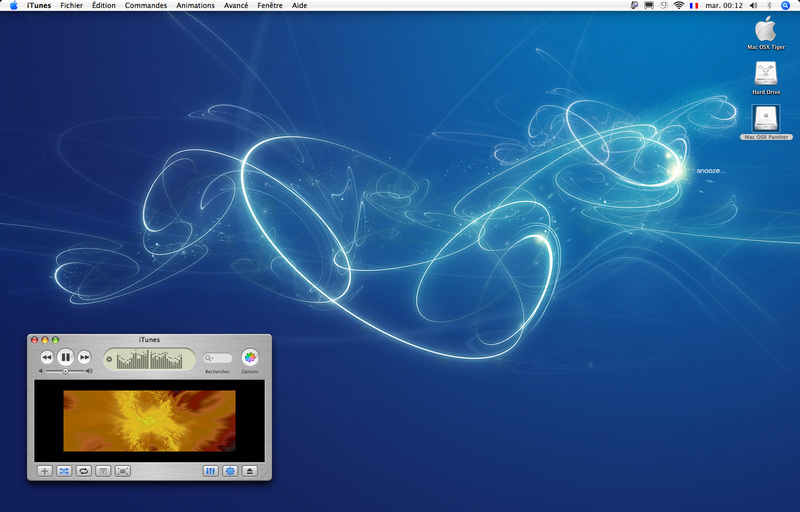Open the French flag input menu

click(694, 6)
